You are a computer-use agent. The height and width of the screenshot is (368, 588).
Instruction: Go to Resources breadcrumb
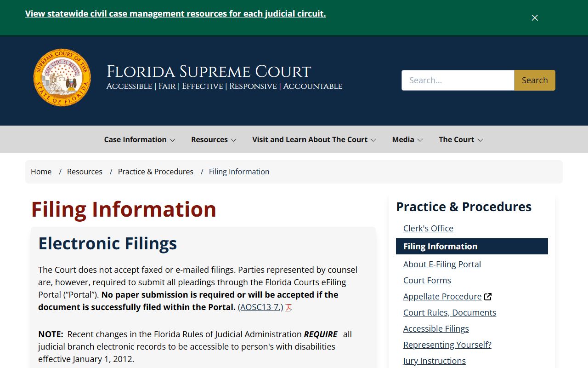pos(85,172)
